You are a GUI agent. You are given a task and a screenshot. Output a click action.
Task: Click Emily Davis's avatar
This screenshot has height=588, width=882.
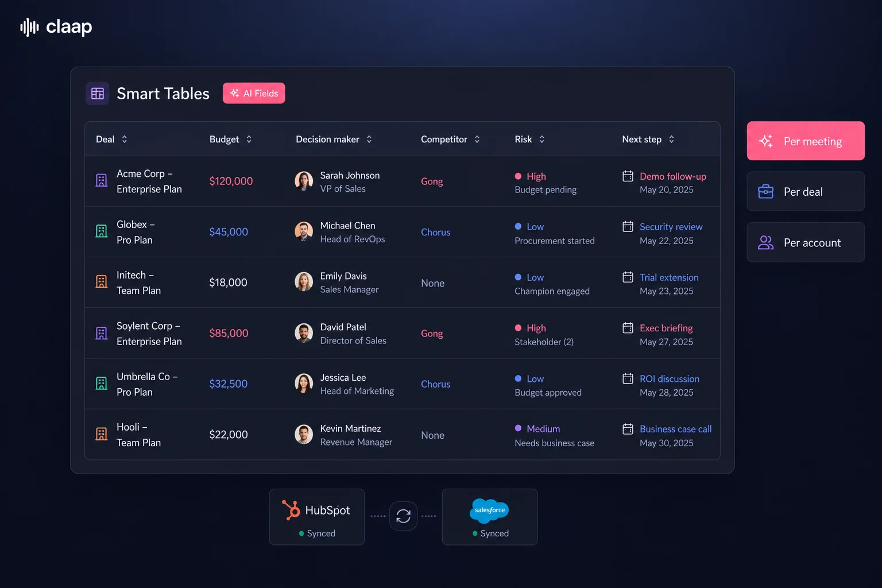(304, 281)
